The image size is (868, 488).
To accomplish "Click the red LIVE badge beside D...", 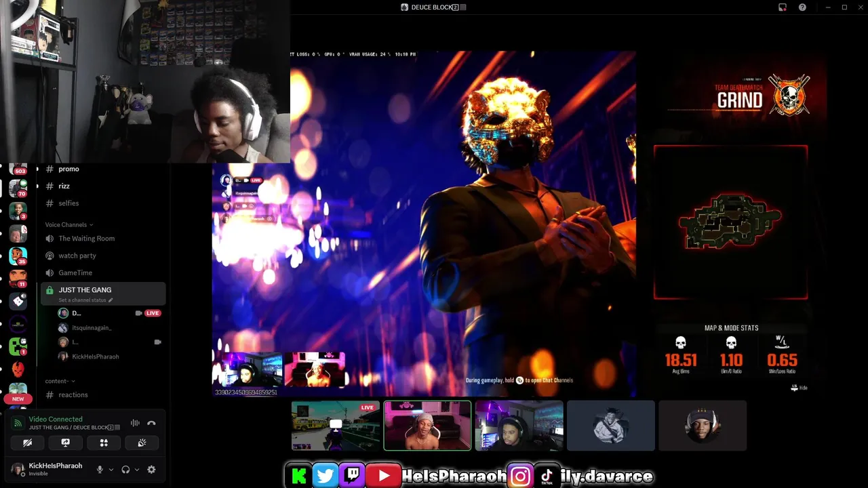I will pyautogui.click(x=153, y=313).
